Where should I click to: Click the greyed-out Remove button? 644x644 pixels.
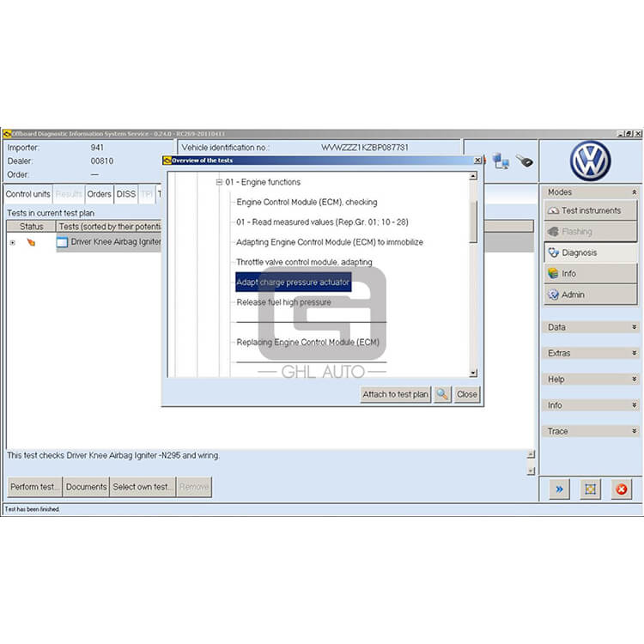[194, 487]
